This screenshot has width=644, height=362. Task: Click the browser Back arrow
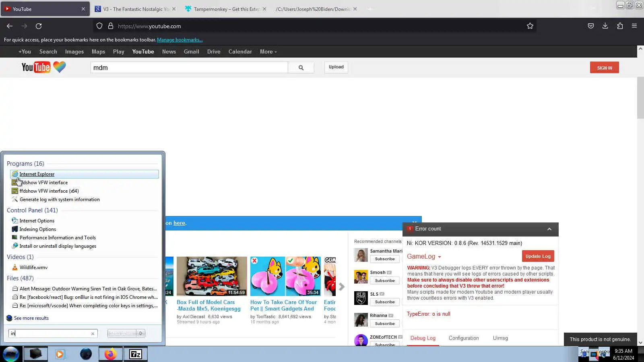(10, 26)
